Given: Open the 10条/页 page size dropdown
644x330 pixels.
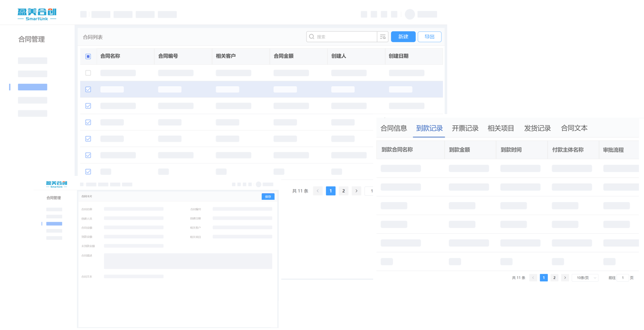Looking at the screenshot, I should pyautogui.click(x=585, y=278).
